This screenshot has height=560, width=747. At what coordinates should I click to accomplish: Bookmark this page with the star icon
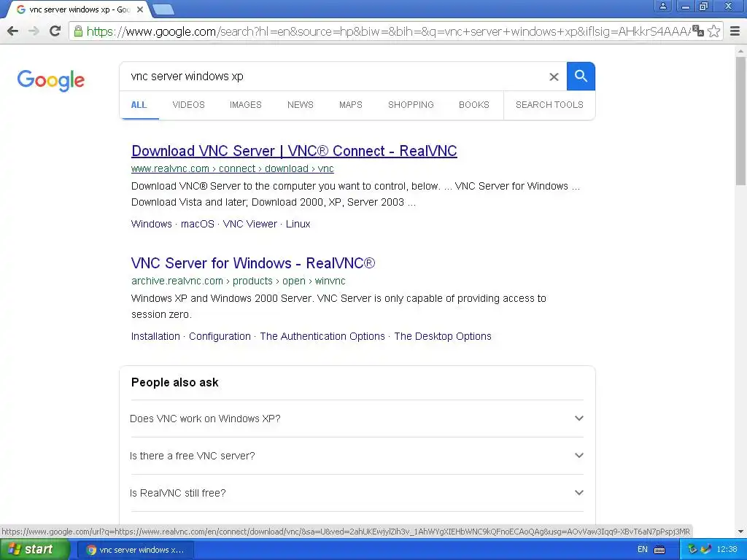[713, 31]
